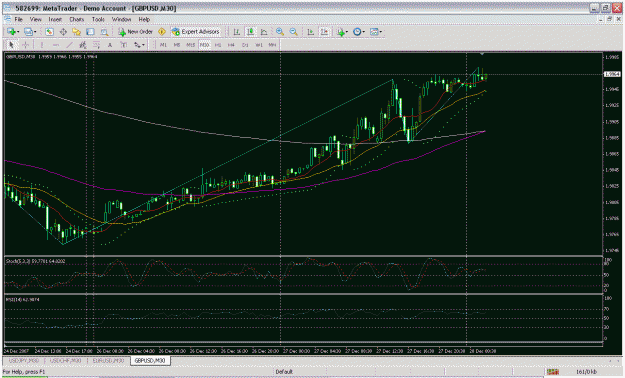
Task: Switch timeframe to MN
Action: (272, 45)
